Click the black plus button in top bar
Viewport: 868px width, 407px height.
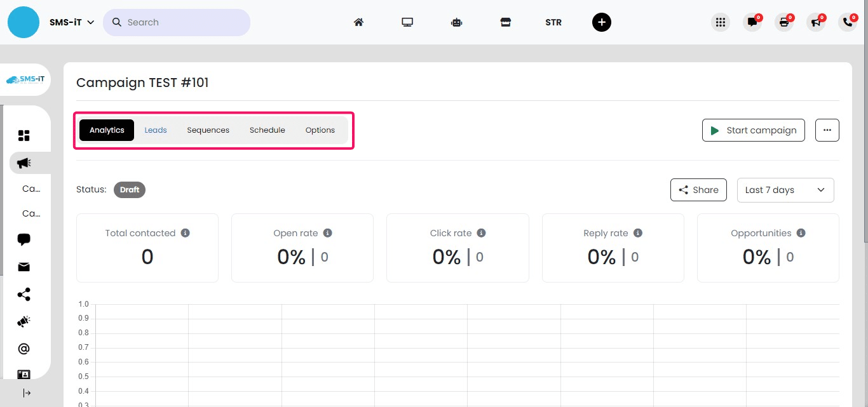pos(601,22)
